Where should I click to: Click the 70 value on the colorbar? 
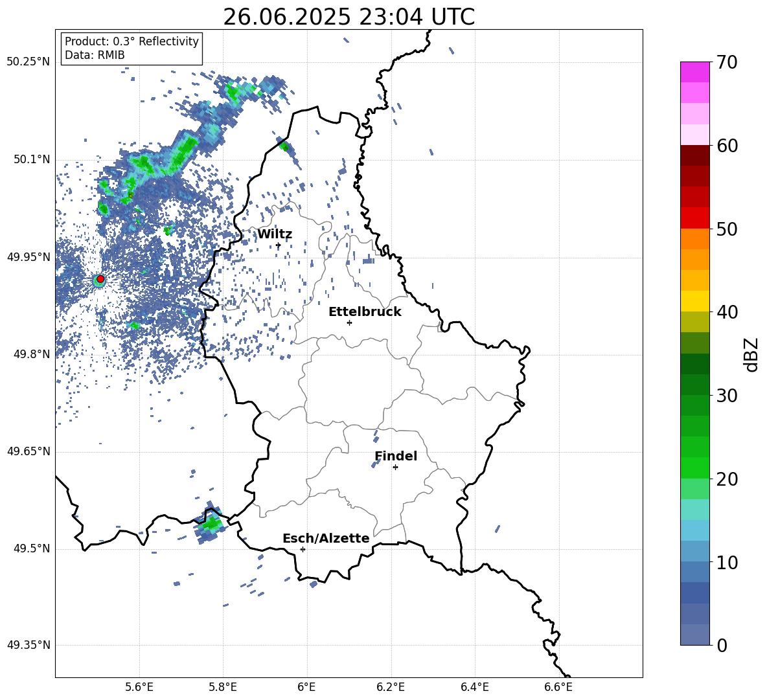pyautogui.click(x=727, y=62)
